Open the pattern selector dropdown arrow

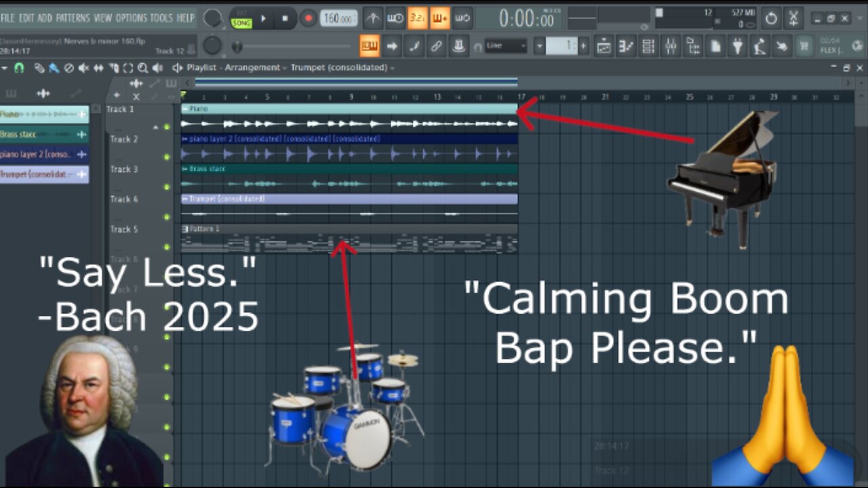pos(540,46)
